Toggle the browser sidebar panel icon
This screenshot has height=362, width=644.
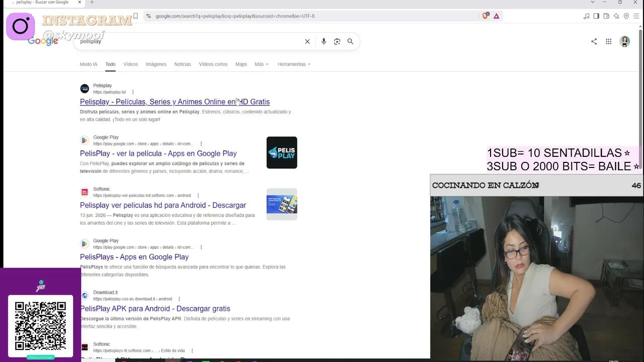(596, 16)
